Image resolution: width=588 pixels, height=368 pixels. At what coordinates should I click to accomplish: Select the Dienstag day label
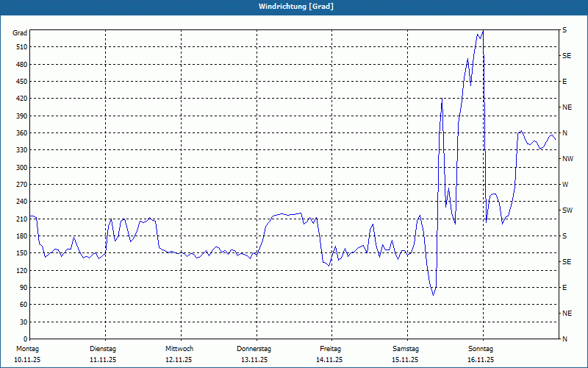point(103,349)
